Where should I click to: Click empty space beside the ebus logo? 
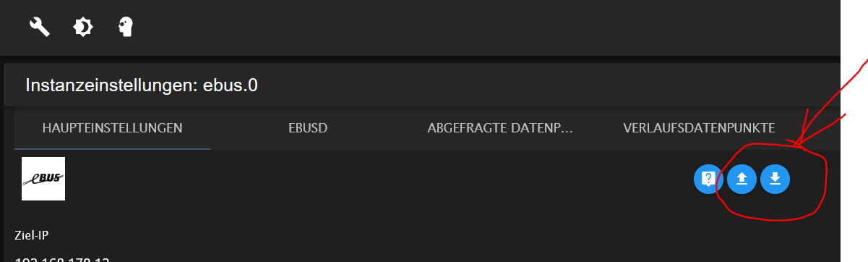pos(361,179)
